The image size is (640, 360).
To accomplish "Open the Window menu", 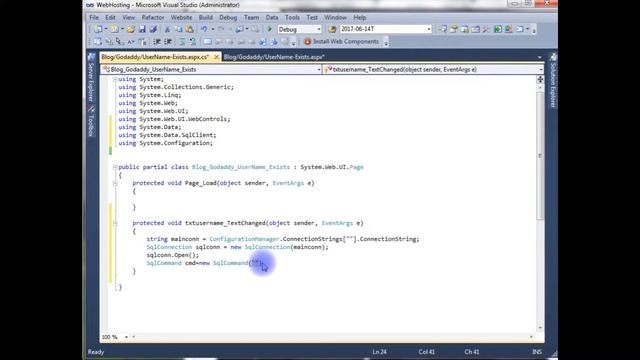I will (335, 18).
